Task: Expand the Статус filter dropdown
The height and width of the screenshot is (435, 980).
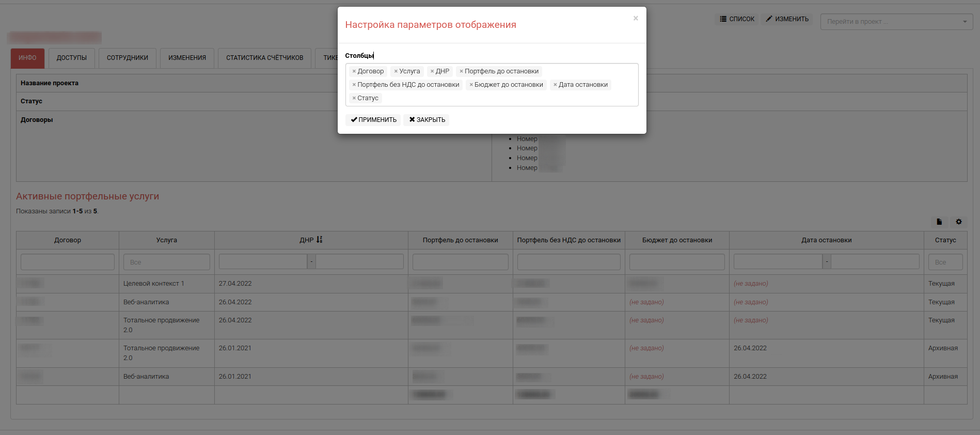Action: point(945,262)
